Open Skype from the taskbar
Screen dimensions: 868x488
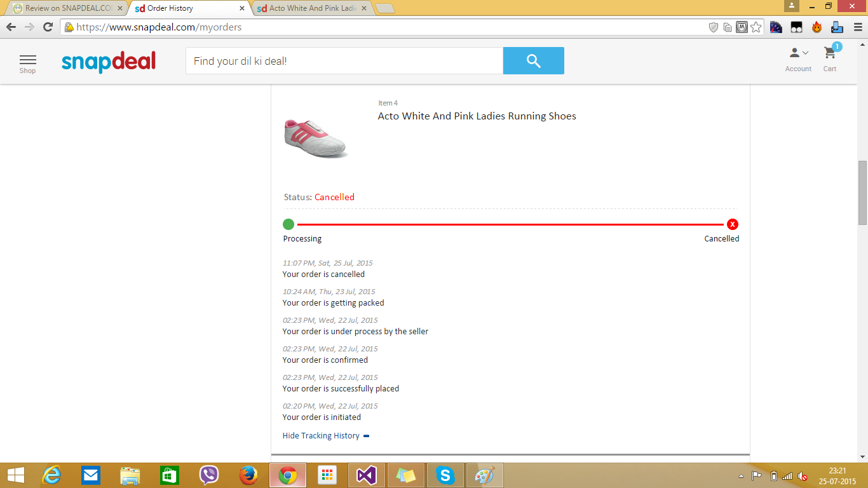point(445,475)
